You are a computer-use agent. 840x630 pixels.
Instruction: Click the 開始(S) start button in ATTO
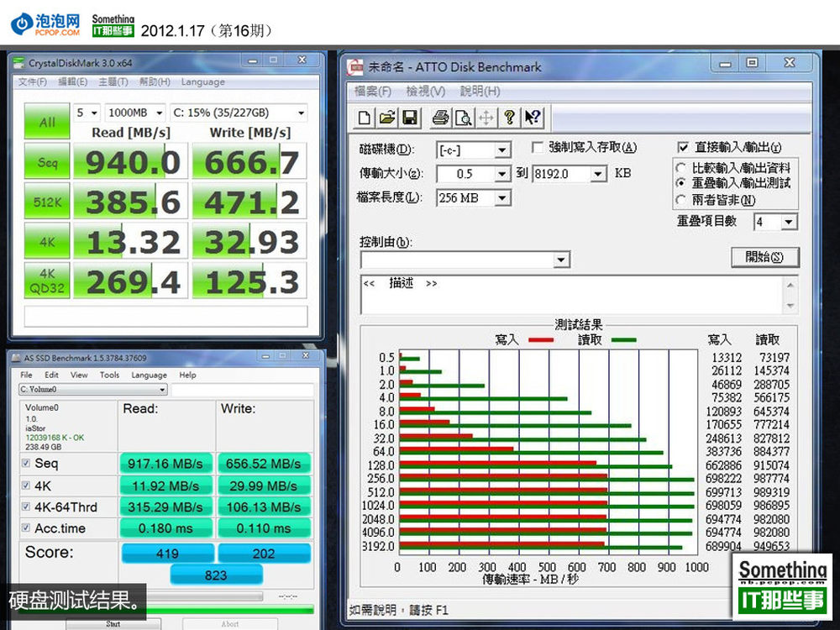click(764, 257)
